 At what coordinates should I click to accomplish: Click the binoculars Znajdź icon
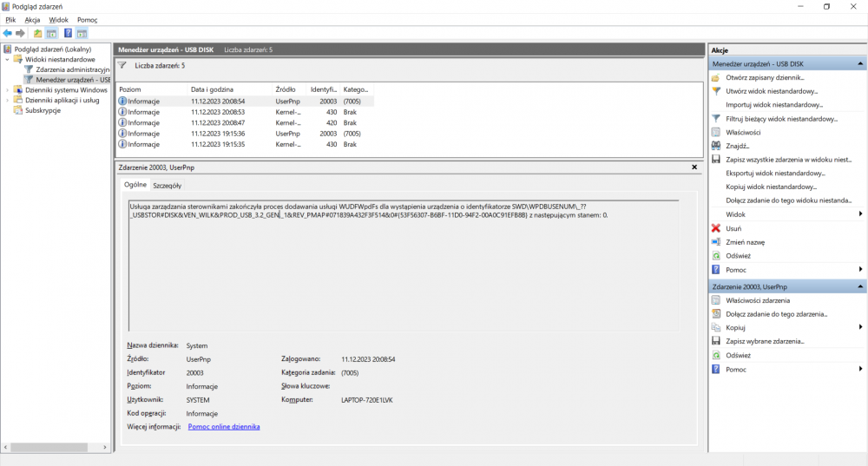[715, 146]
